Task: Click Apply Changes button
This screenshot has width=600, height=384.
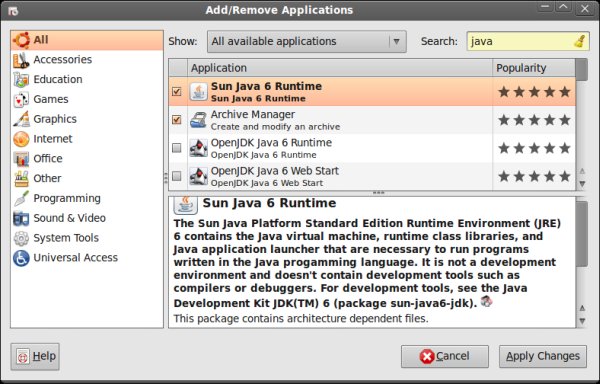Action: pos(543,356)
